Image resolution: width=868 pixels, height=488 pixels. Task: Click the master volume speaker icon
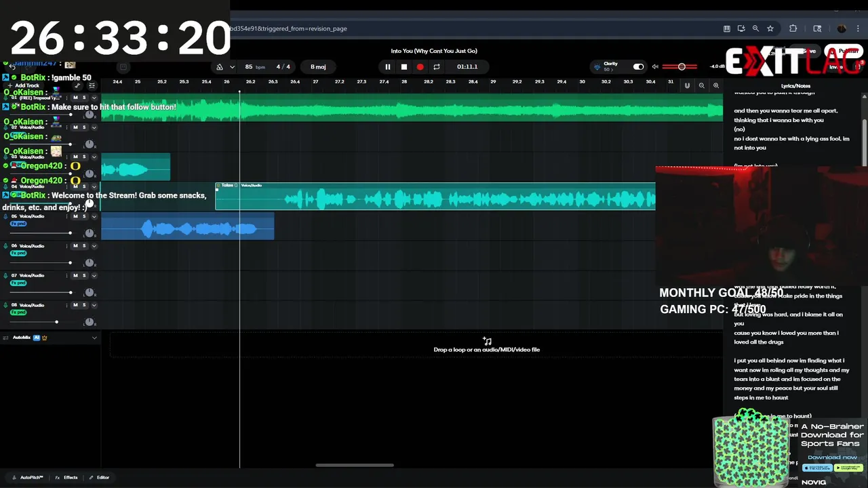(655, 66)
